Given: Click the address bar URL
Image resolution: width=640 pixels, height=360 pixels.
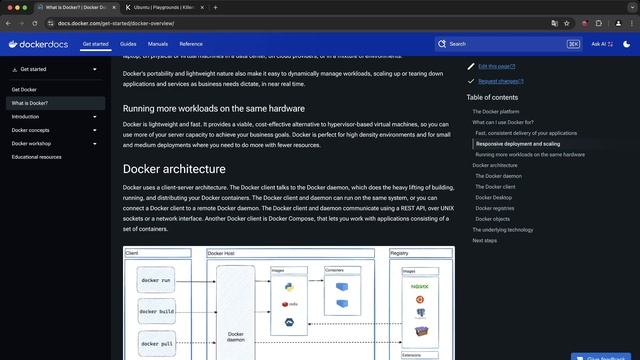Looking at the screenshot, I should point(116,23).
